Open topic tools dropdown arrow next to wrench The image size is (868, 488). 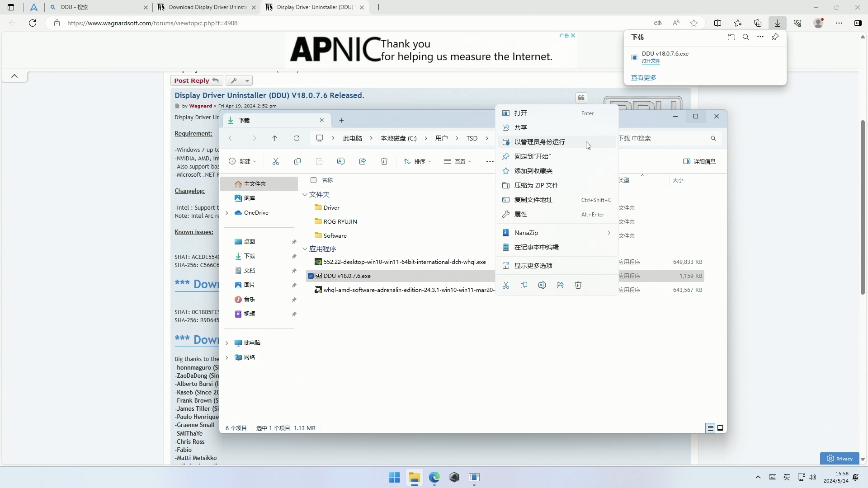coord(247,80)
